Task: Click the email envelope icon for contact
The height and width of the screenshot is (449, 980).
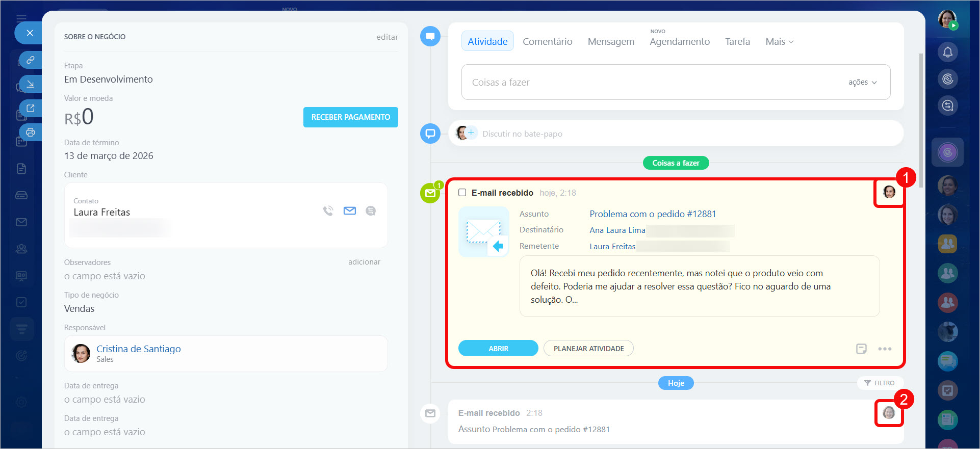Action: pyautogui.click(x=350, y=211)
